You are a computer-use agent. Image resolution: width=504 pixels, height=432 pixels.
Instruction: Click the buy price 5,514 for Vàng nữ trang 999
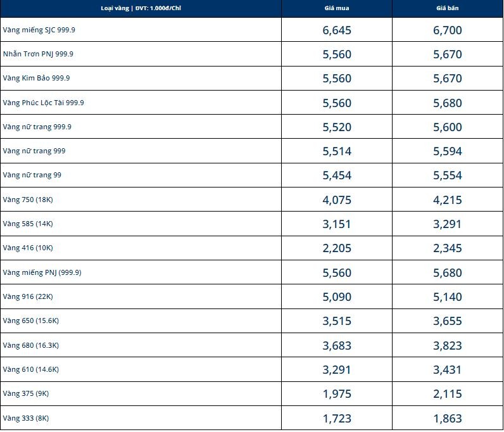336,151
